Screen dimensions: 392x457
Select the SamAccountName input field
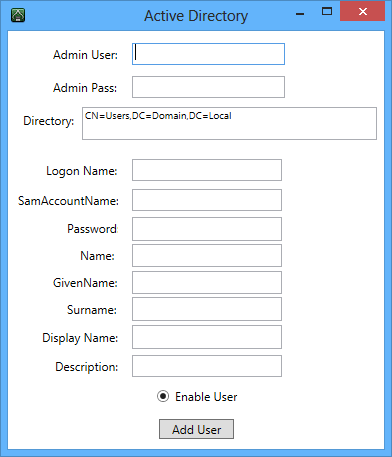(207, 200)
